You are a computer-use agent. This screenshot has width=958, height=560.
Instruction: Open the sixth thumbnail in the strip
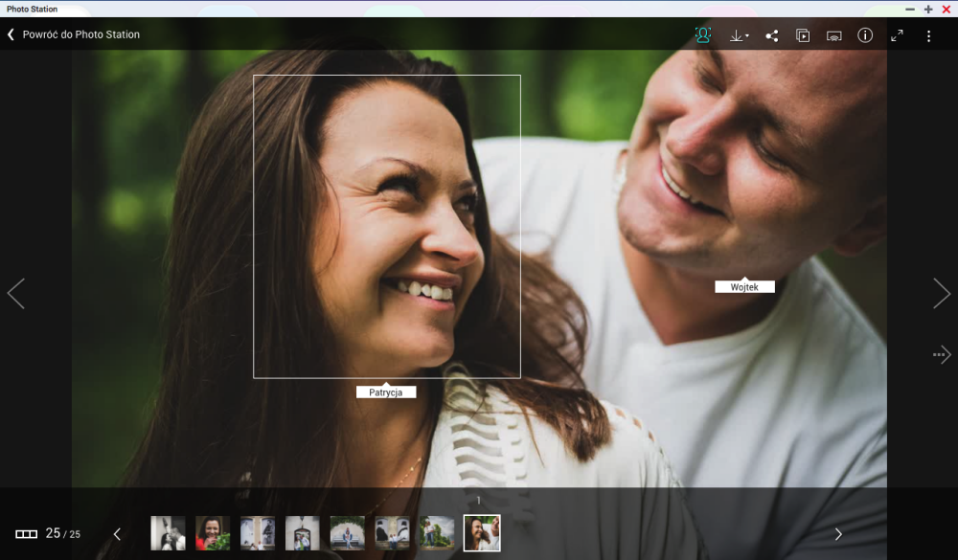[392, 533]
